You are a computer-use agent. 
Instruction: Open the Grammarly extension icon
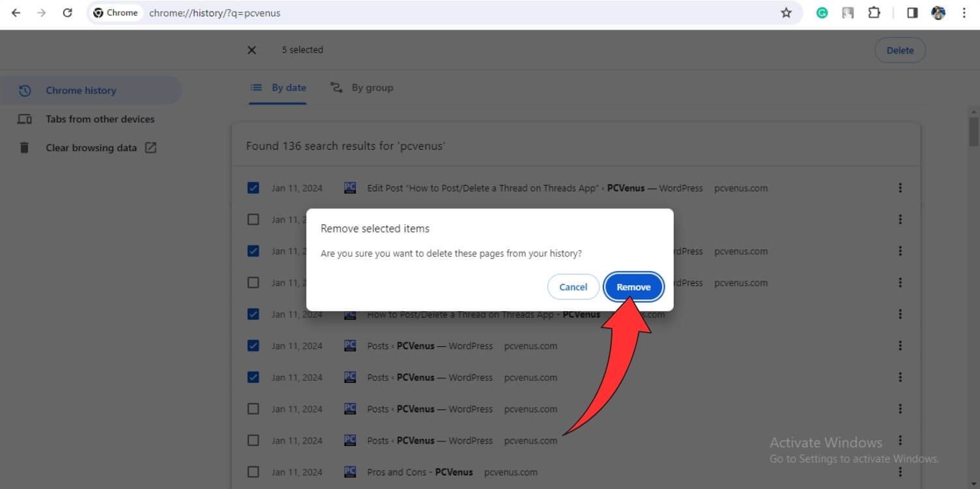822,13
